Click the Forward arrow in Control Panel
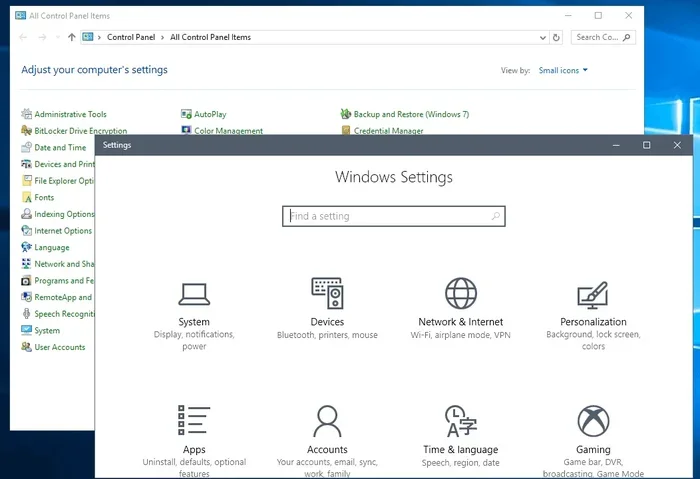Screen dimensions: 700x479 [x=42, y=37]
